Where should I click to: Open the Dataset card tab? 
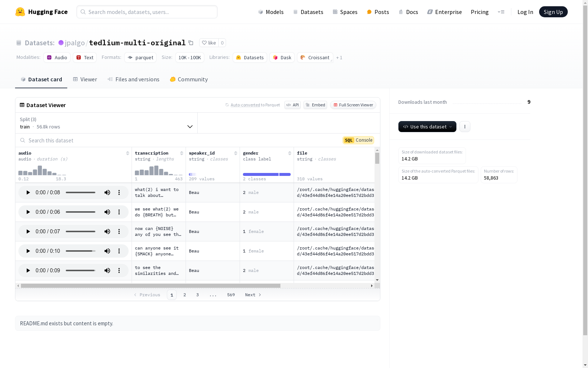(x=41, y=79)
